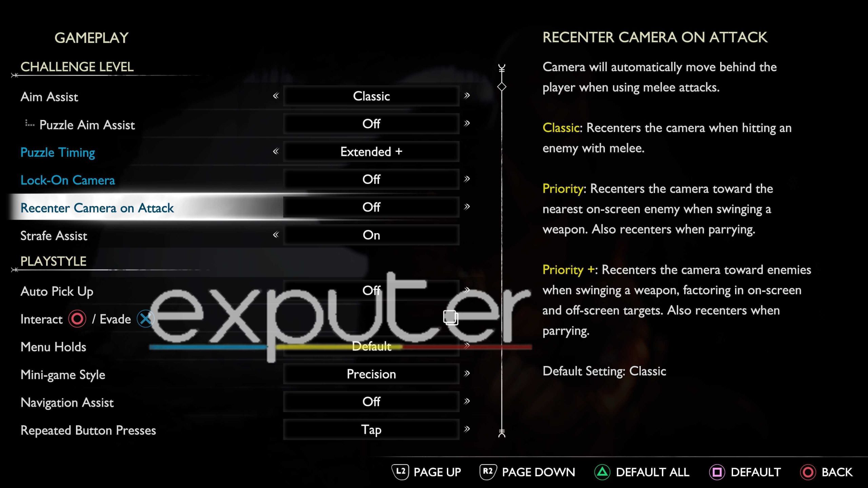Viewport: 868px width, 488px height.
Task: Toggle Strafe Assist on setting
Action: pos(371,235)
